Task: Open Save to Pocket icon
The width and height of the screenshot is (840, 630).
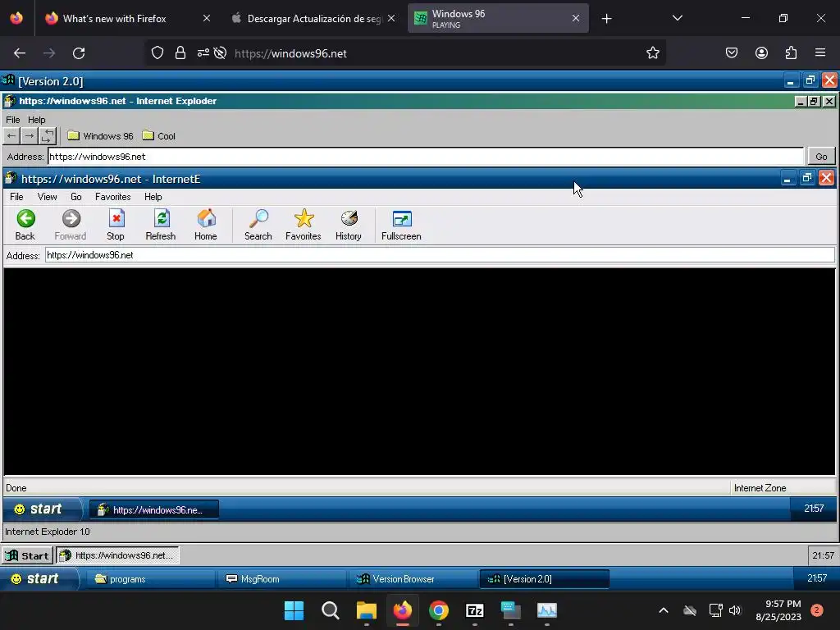Action: tap(731, 52)
